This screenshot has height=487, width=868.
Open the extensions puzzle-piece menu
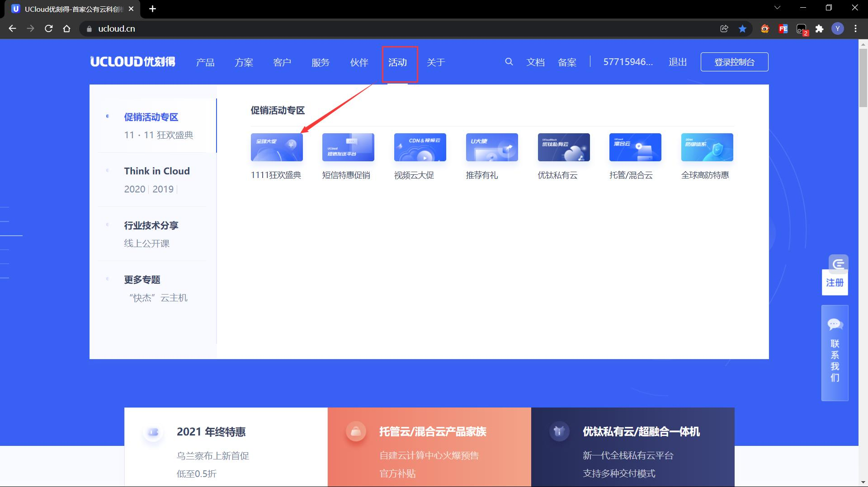point(819,28)
